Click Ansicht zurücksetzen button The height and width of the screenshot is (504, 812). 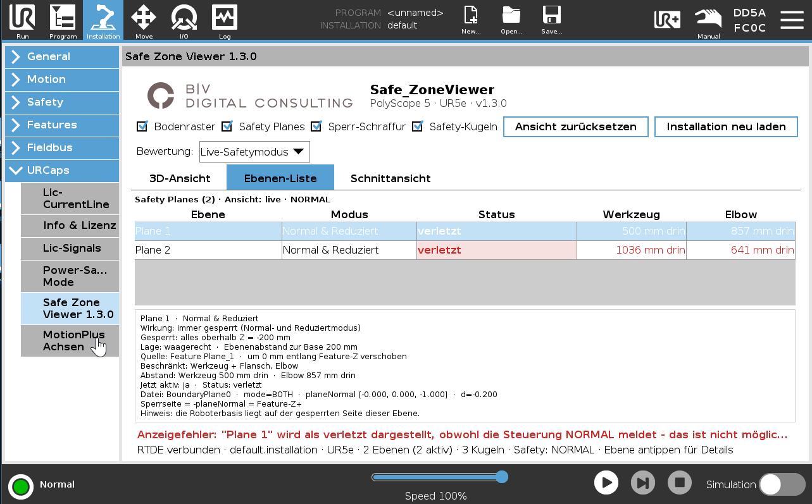click(576, 126)
